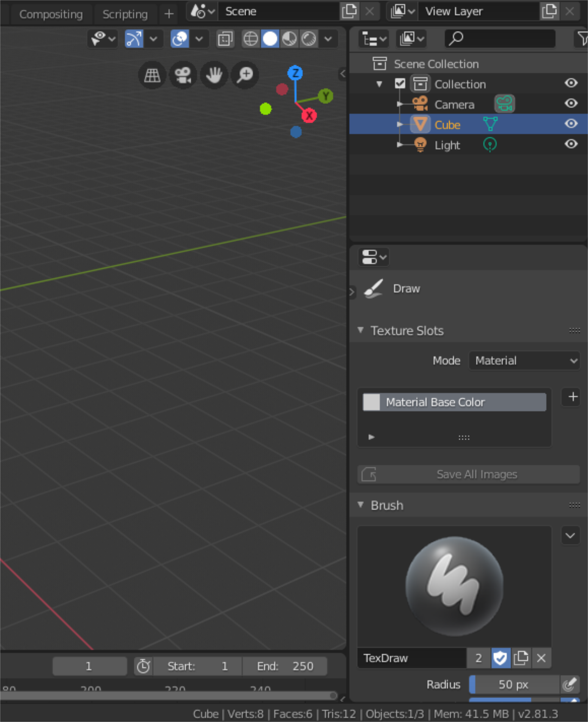Hide Cube with its eye icon

click(x=571, y=123)
